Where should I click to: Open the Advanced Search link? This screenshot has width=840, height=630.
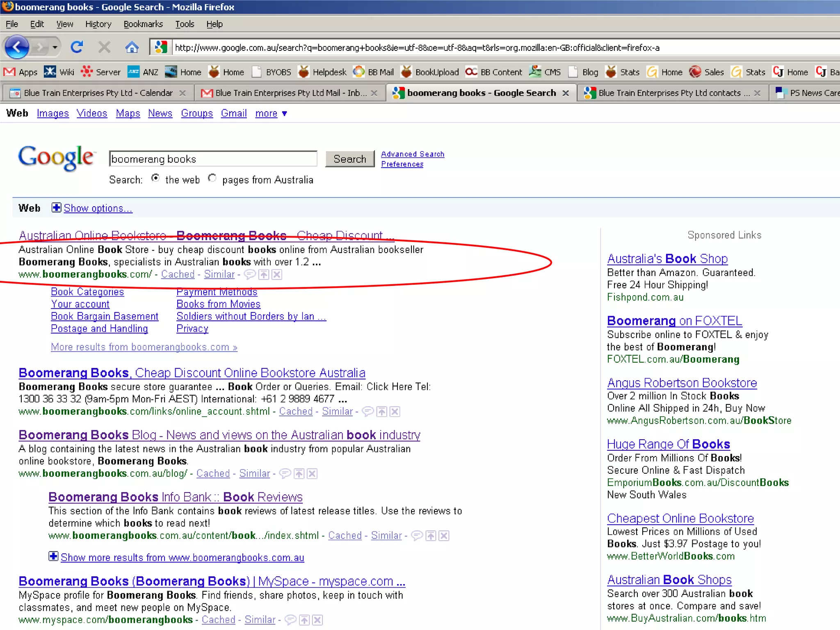tap(412, 154)
